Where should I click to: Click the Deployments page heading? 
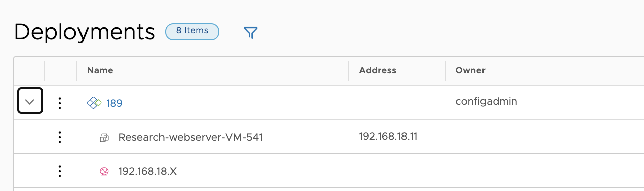click(85, 32)
